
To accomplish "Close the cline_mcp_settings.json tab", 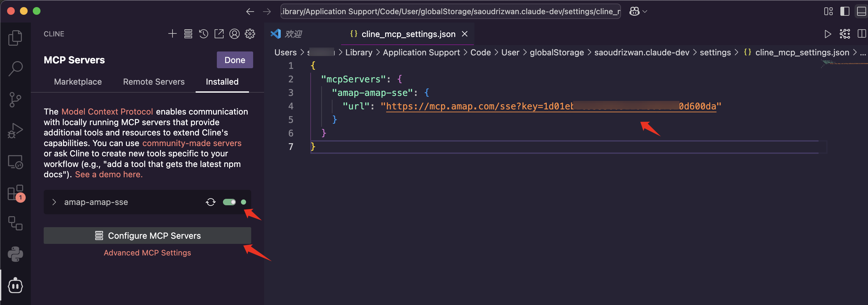I will [x=465, y=34].
